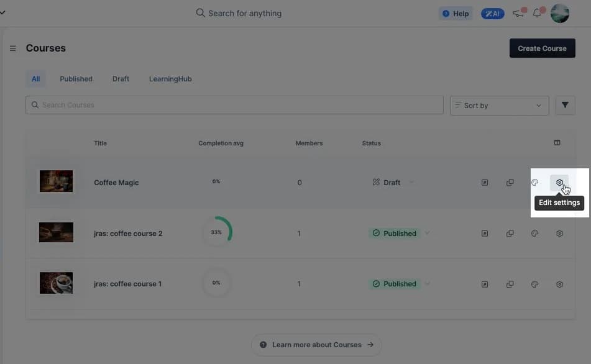This screenshot has width=591, height=364.
Task: Open the Coffee Magic course preview icon
Action: click(x=485, y=183)
